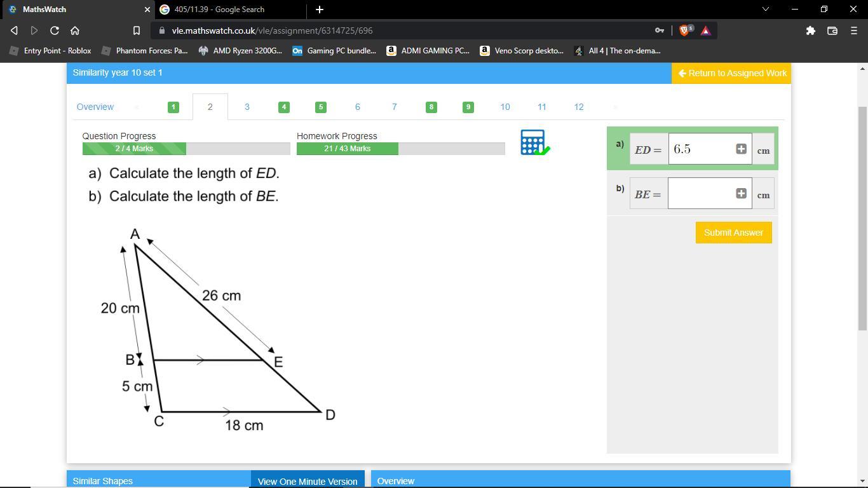Click the Similarity year 10 set 1 title
Image resolution: width=868 pixels, height=488 pixels.
click(x=118, y=72)
